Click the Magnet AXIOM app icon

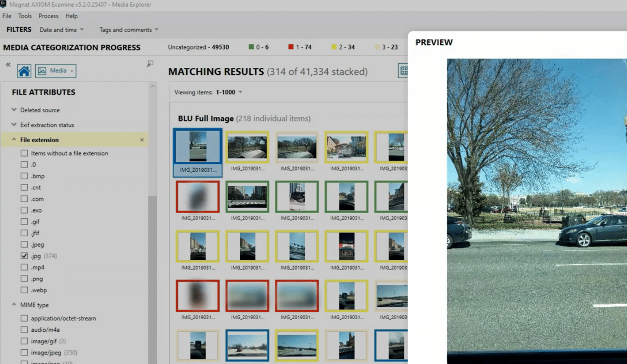click(3, 4)
